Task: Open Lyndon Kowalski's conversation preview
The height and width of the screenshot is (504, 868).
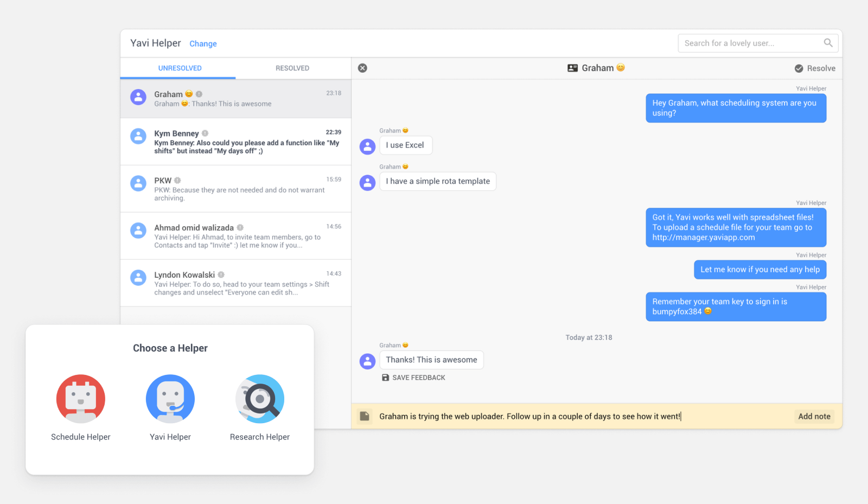Action: tap(241, 289)
